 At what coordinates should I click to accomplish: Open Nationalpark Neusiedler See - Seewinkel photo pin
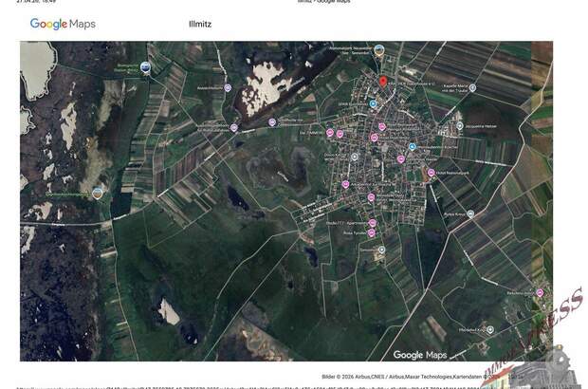click(x=379, y=48)
